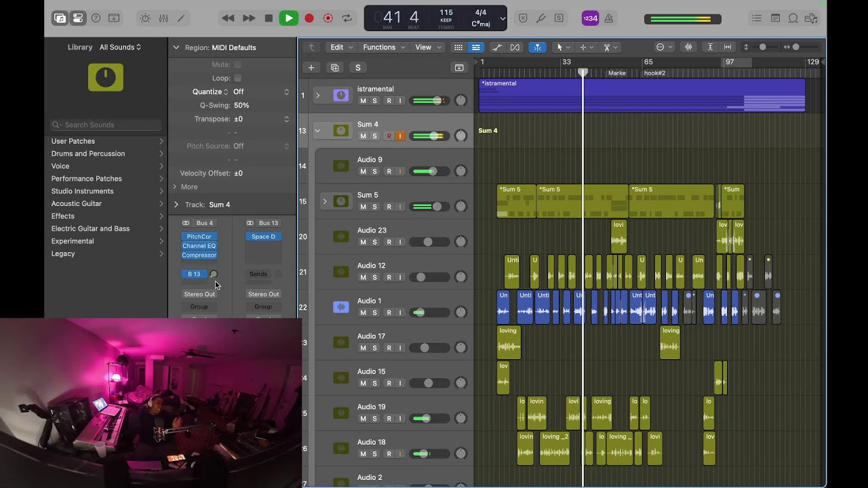
Task: Open the Tuner
Action: click(x=541, y=18)
